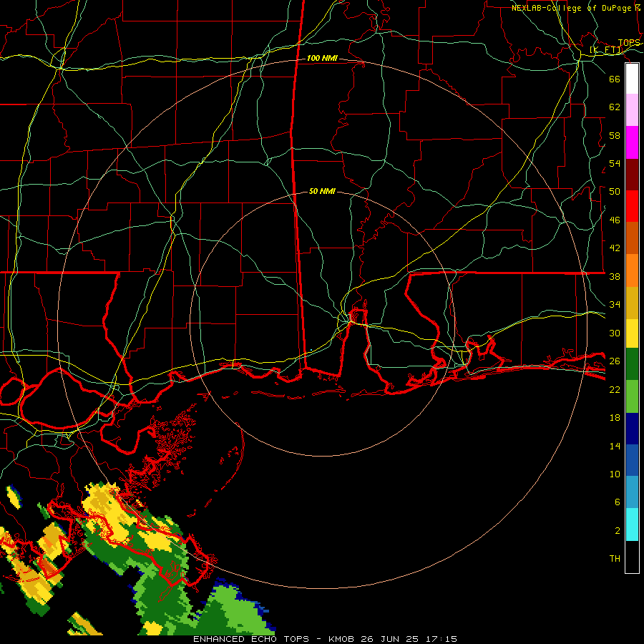Click legend value 34
The height and width of the screenshot is (644, 644).
[615, 305]
